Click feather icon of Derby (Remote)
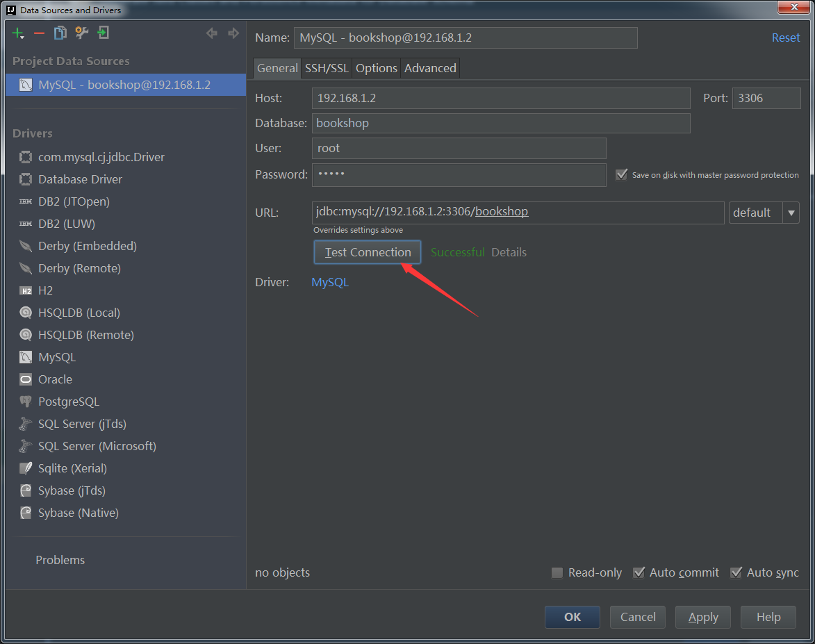Viewport: 815px width, 644px height. 26,268
